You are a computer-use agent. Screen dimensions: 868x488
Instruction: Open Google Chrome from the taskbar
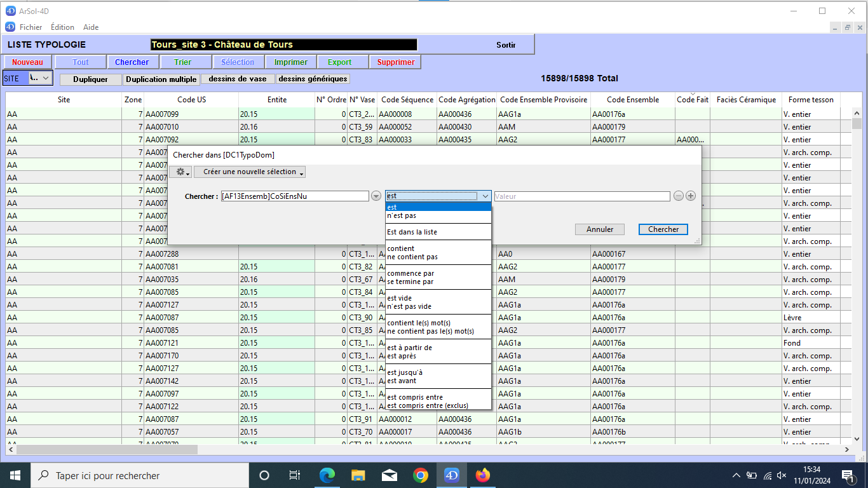pos(420,475)
